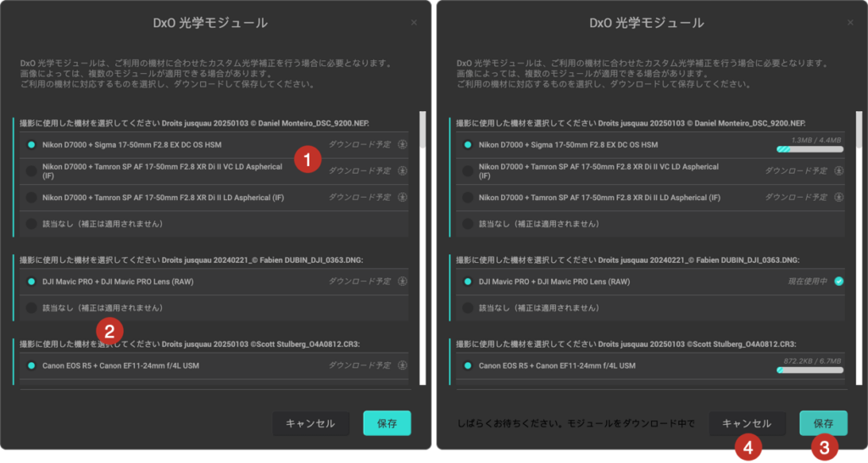Click 保存 button in right dialog

pyautogui.click(x=823, y=424)
